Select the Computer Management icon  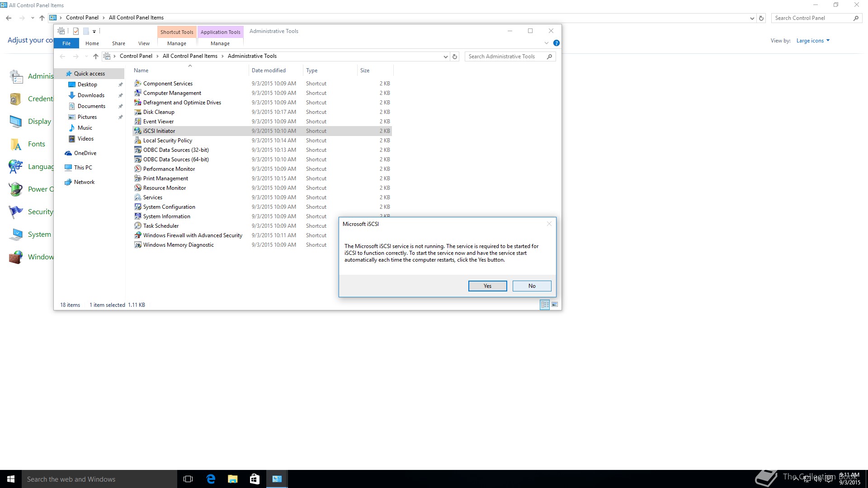tap(138, 93)
